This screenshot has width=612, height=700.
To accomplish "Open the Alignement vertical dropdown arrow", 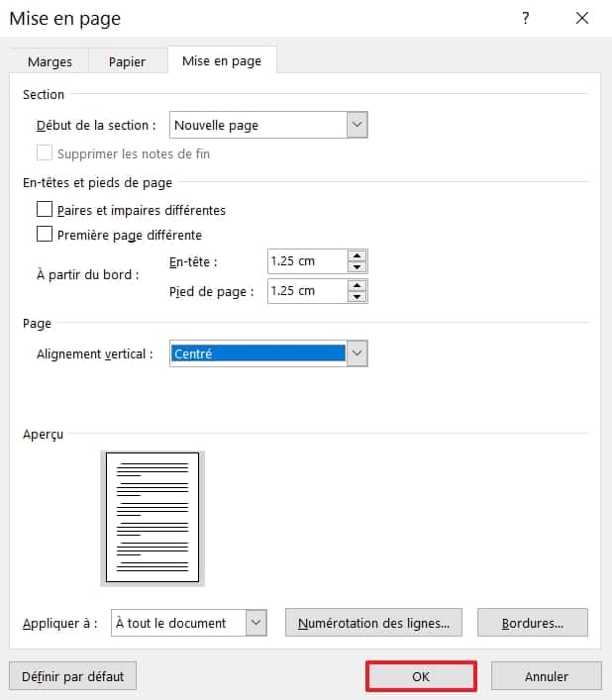I will 357,353.
